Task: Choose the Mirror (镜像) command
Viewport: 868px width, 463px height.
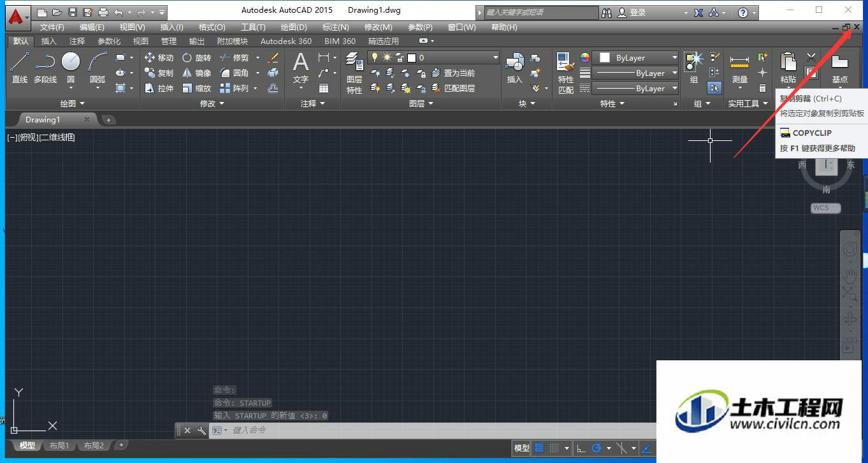Action: pos(196,73)
